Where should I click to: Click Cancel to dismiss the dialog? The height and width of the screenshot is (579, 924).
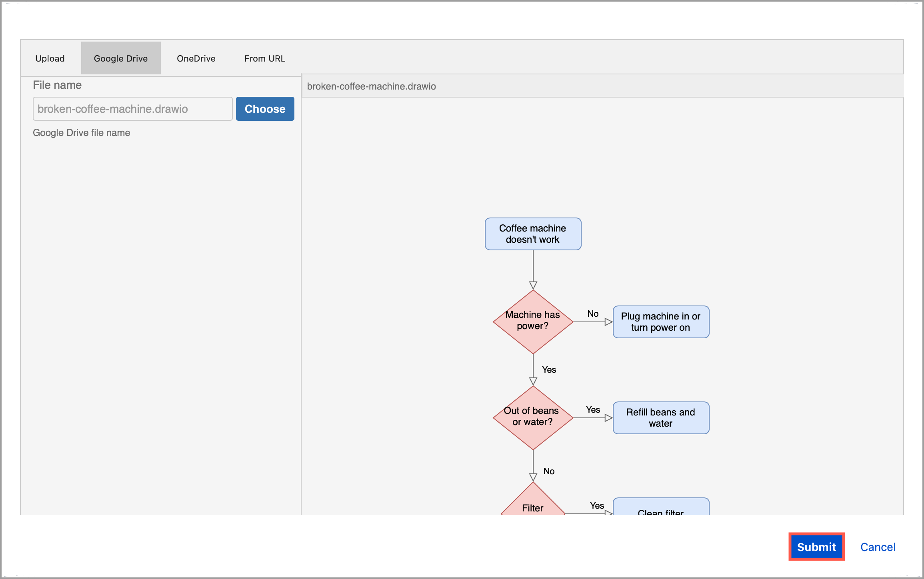point(878,547)
